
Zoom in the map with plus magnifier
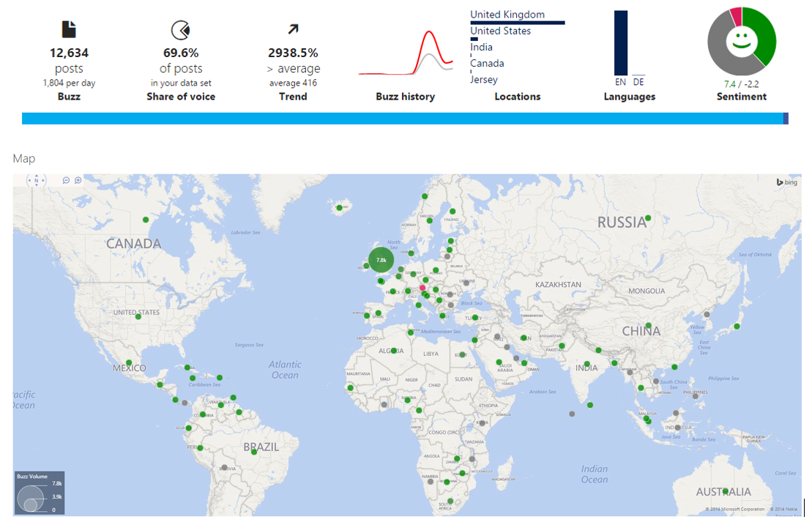click(78, 180)
